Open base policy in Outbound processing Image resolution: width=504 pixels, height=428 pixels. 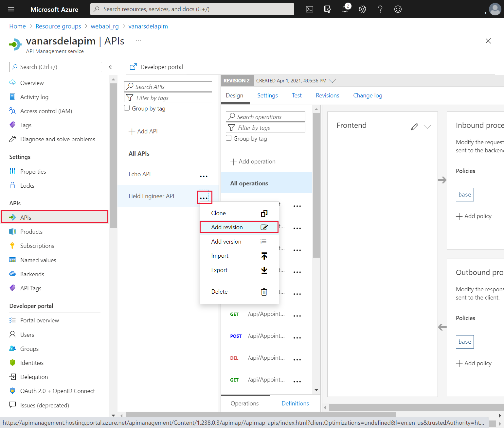pyautogui.click(x=465, y=342)
